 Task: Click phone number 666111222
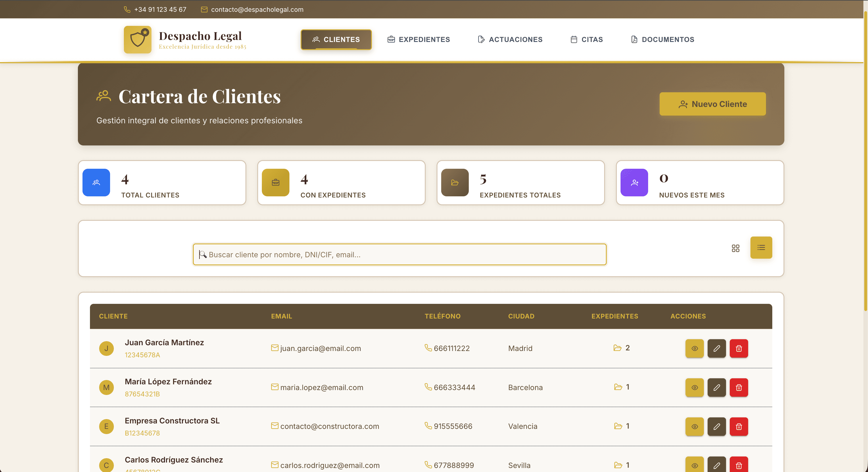pos(452,348)
